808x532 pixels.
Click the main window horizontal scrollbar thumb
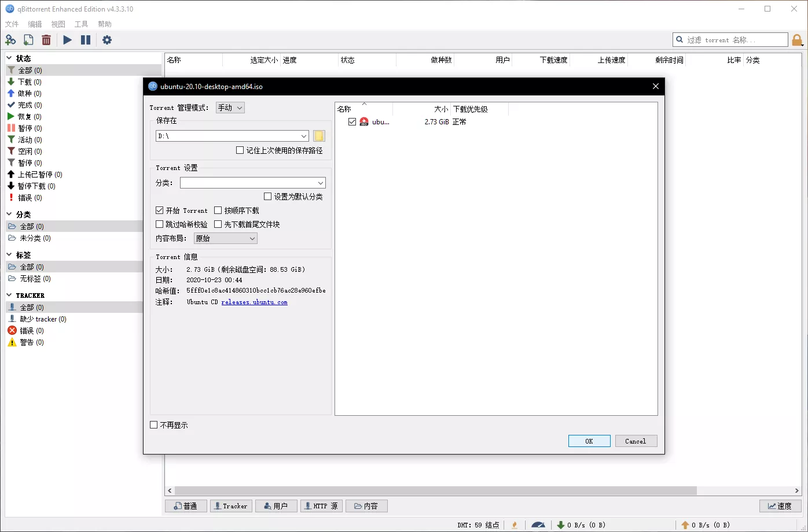click(x=435, y=491)
